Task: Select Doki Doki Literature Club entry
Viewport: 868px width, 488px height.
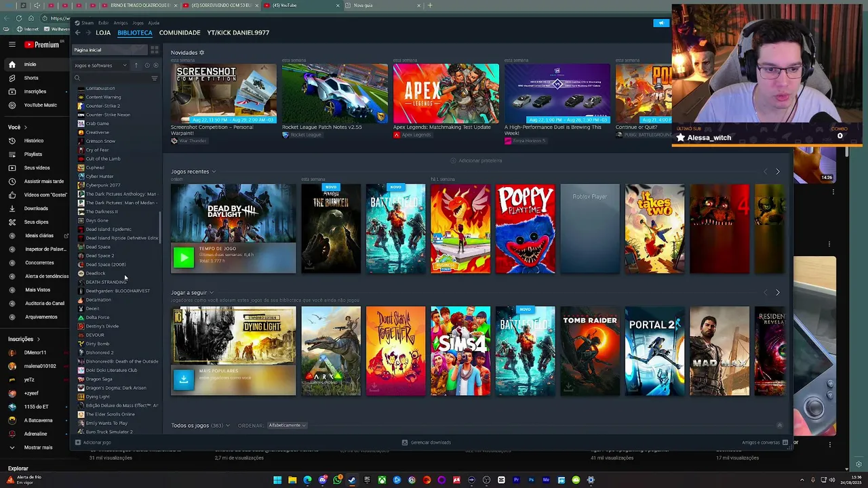Action: (x=111, y=370)
